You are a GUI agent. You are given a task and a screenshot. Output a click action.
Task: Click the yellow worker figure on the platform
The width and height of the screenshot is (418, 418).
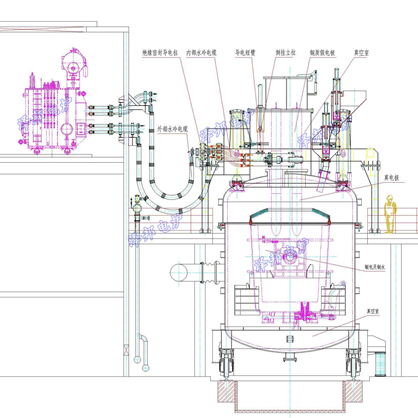coord(389,214)
